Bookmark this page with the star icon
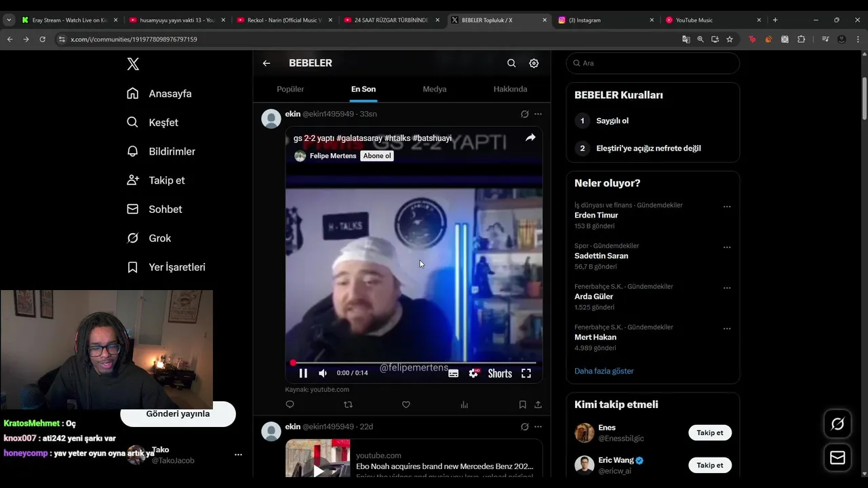The height and width of the screenshot is (488, 868). tap(730, 39)
